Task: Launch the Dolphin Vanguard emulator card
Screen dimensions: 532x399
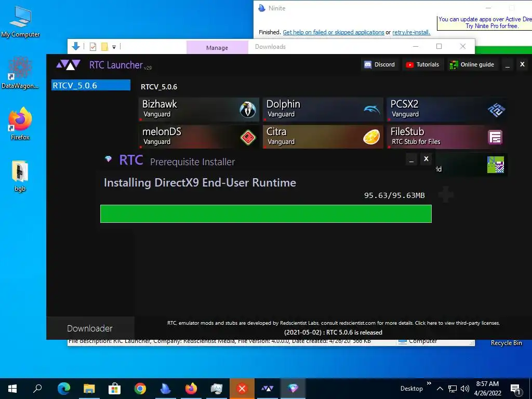Action: coord(323,109)
